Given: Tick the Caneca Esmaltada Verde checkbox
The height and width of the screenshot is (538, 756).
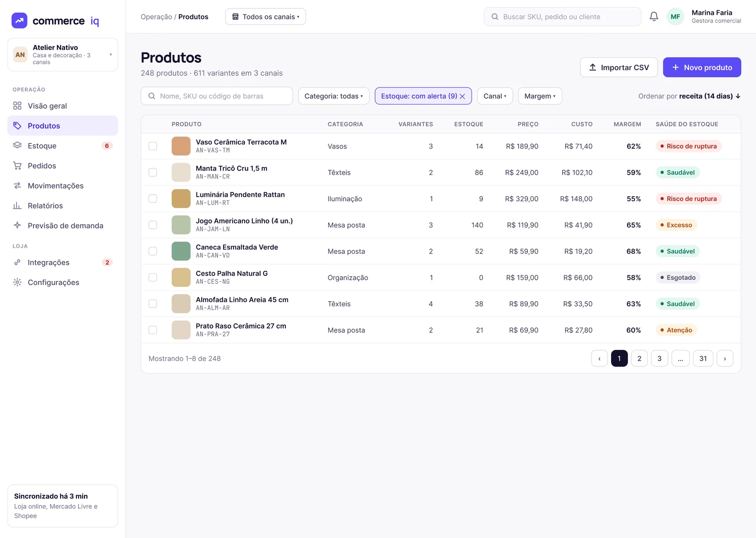Looking at the screenshot, I should pyautogui.click(x=153, y=251).
